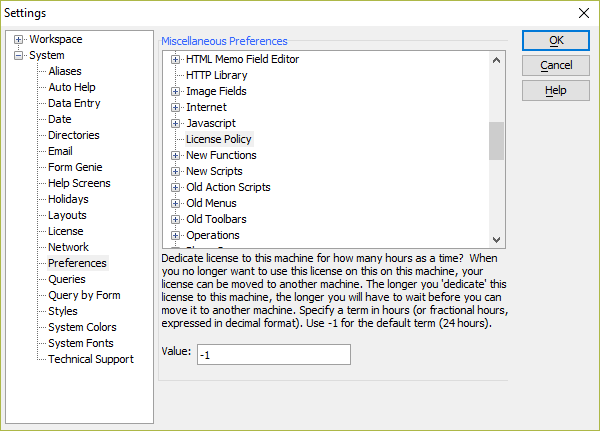The width and height of the screenshot is (600, 431).
Task: Confirm settings with the OK button
Action: (556, 41)
